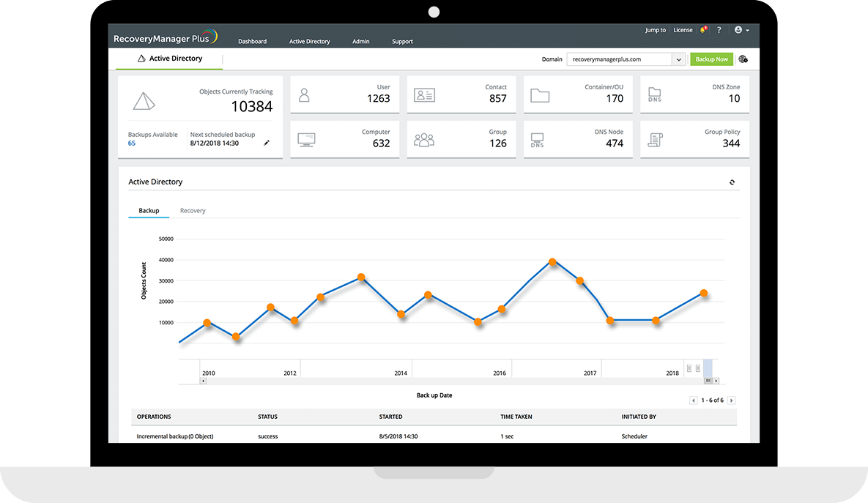Click the success status cell
Viewport: 868px width, 503px height.
coord(268,436)
